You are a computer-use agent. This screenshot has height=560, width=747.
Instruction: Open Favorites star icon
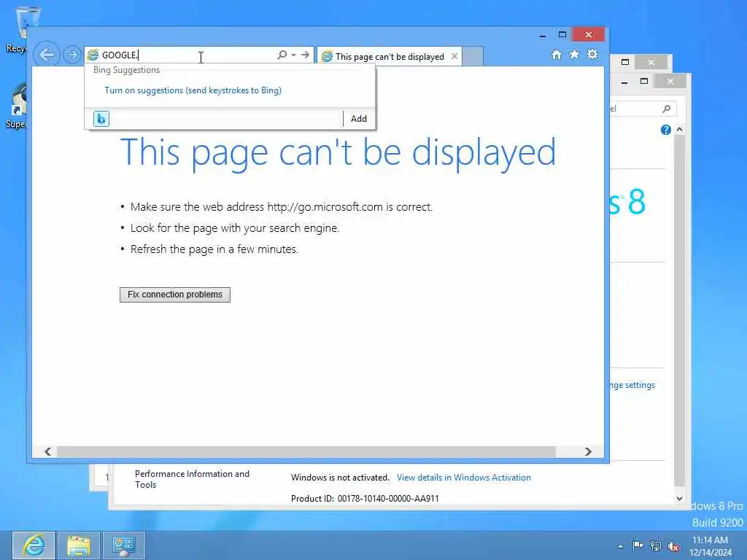(x=575, y=54)
